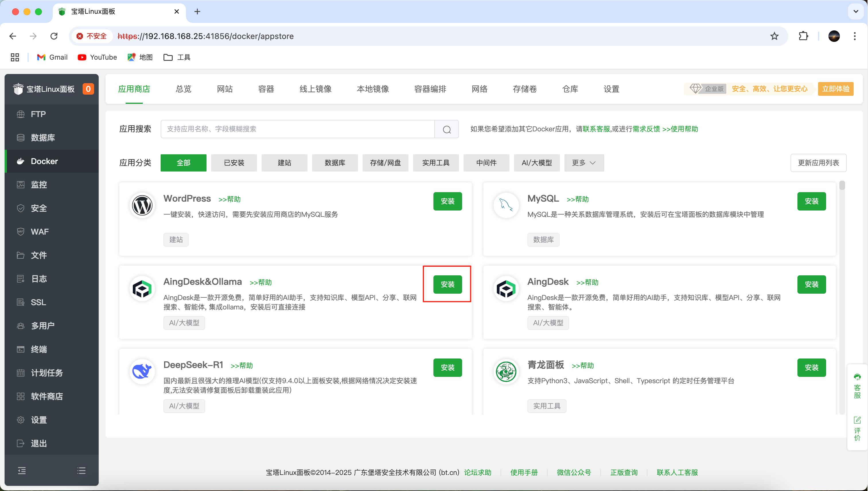This screenshot has height=491, width=868.
Task: Open the 更多 category dropdown
Action: pos(584,163)
